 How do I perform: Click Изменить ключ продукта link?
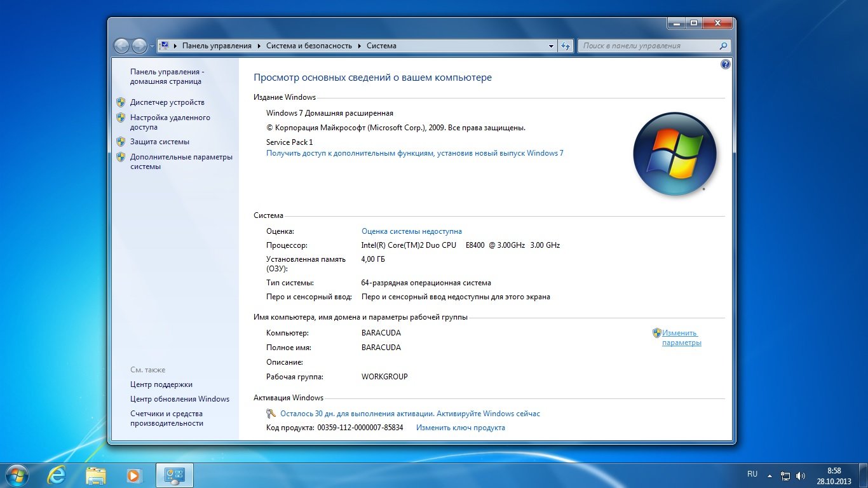(x=461, y=428)
